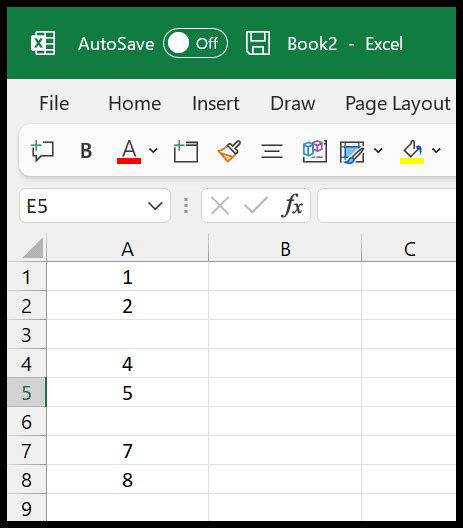Select the Clear Formats brush icon
Screen dimensions: 463x528
click(229, 151)
